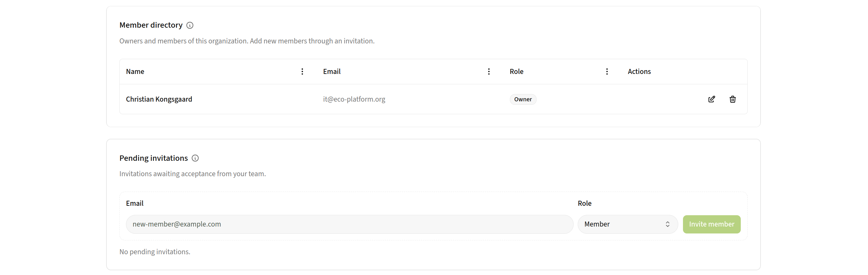Click the Email column header
This screenshot has height=275, width=868.
tap(331, 71)
